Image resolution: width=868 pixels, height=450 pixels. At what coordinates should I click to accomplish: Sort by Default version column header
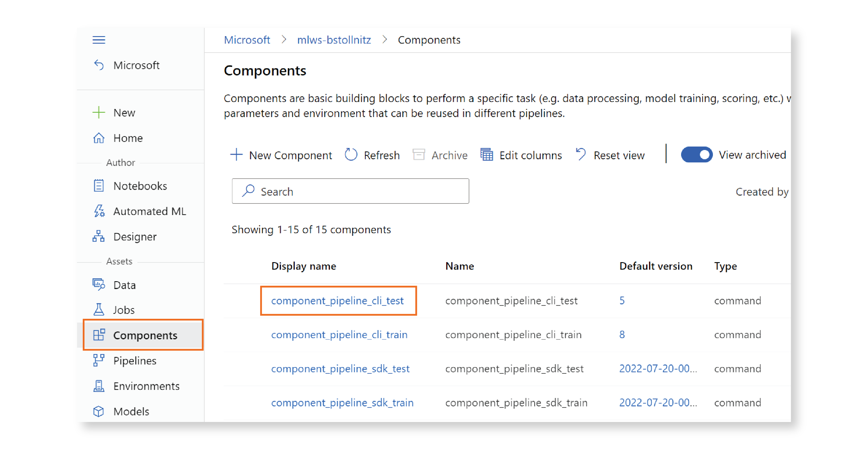[x=656, y=266]
